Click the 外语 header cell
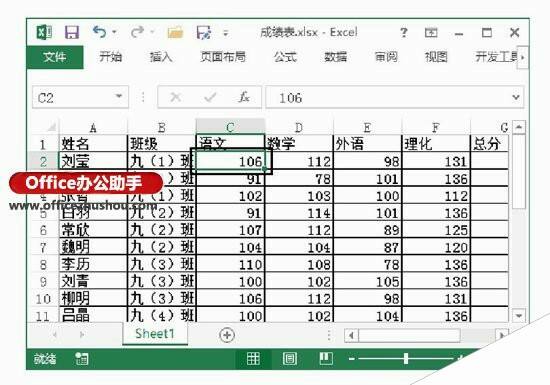 pyautogui.click(x=367, y=143)
